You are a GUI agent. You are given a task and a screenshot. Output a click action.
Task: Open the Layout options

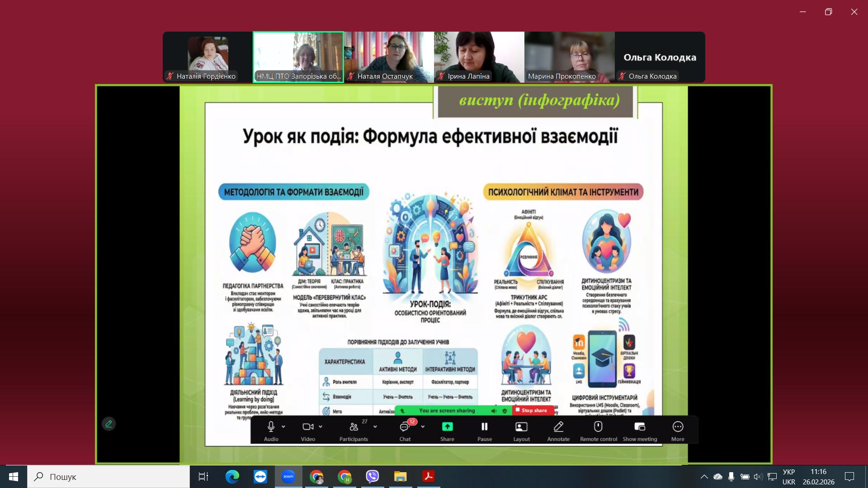[521, 427]
